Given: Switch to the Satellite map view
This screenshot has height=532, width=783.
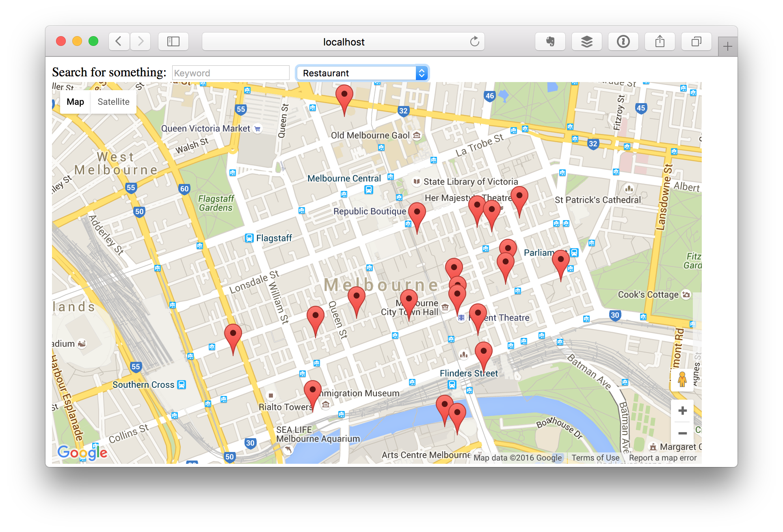Looking at the screenshot, I should pos(113,102).
